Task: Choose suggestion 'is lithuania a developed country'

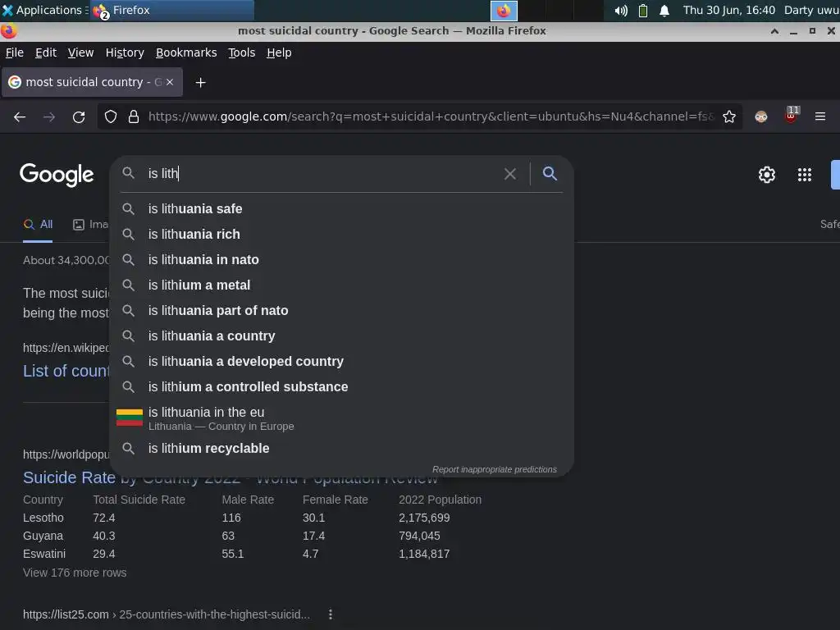Action: tap(341, 362)
